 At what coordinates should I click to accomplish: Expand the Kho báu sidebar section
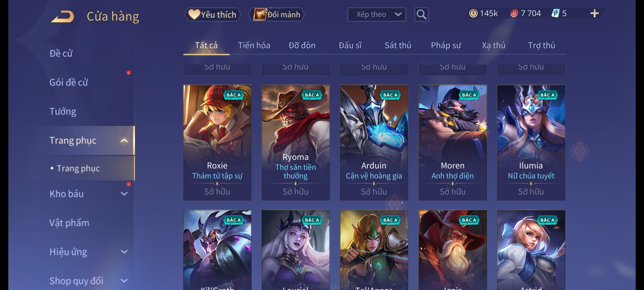pos(124,194)
